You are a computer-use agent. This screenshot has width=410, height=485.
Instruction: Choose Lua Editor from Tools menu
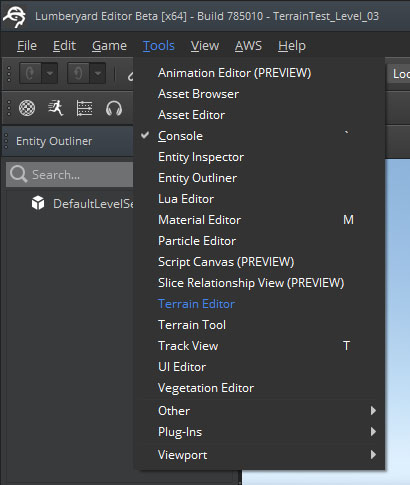[259, 199]
